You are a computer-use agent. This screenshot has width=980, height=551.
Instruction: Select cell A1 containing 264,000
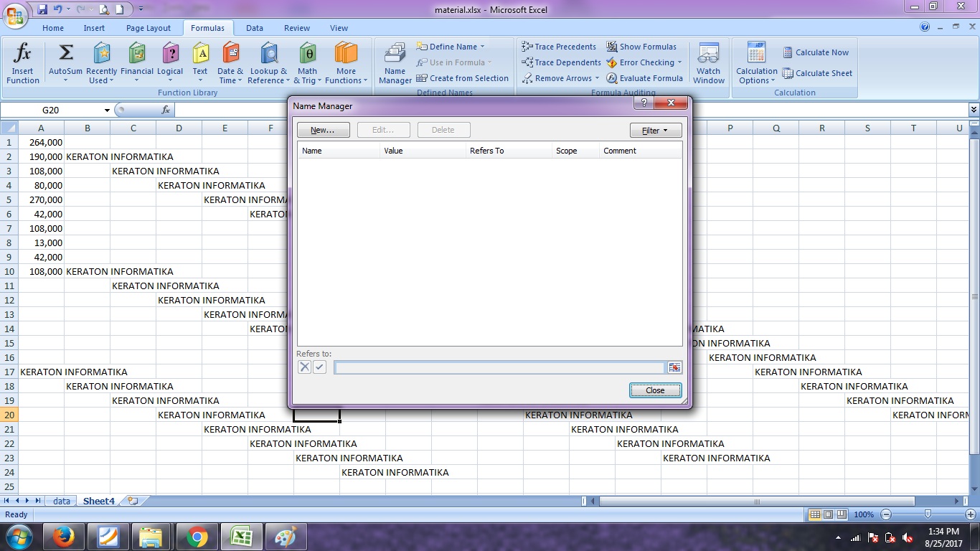pos(41,142)
